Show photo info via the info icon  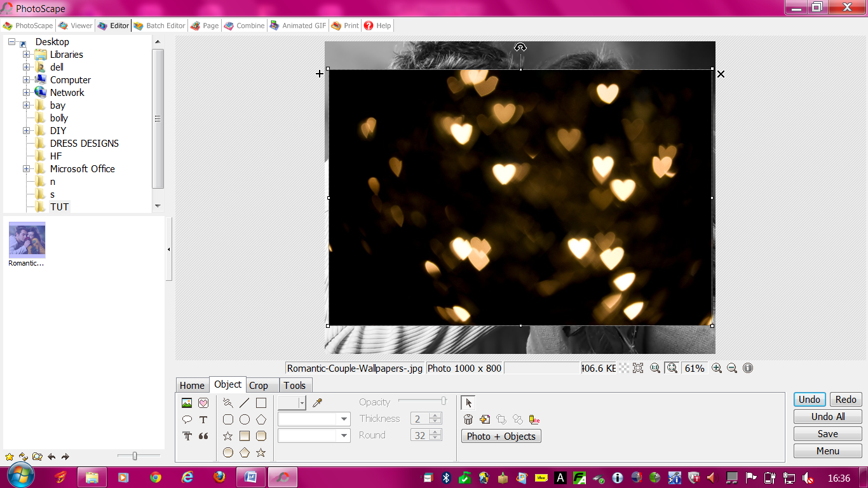(x=748, y=368)
